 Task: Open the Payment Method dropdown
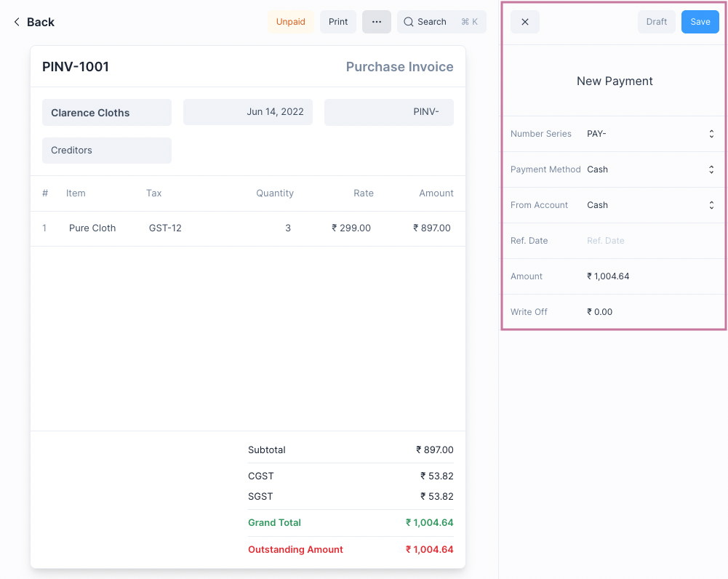(x=711, y=169)
